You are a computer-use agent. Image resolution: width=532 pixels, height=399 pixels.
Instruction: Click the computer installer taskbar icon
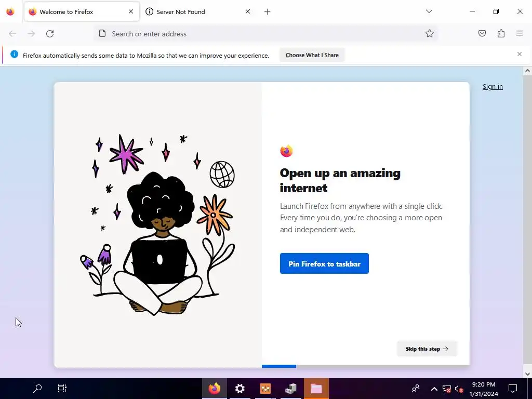291,388
